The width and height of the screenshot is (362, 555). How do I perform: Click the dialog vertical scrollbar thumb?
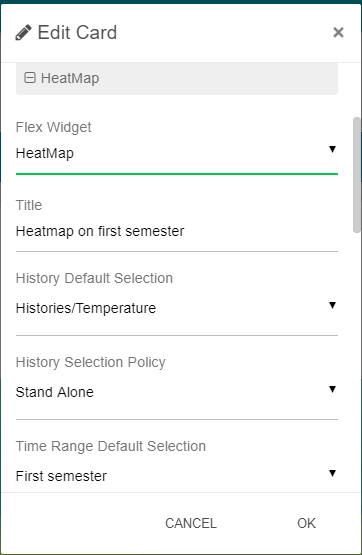click(357, 175)
